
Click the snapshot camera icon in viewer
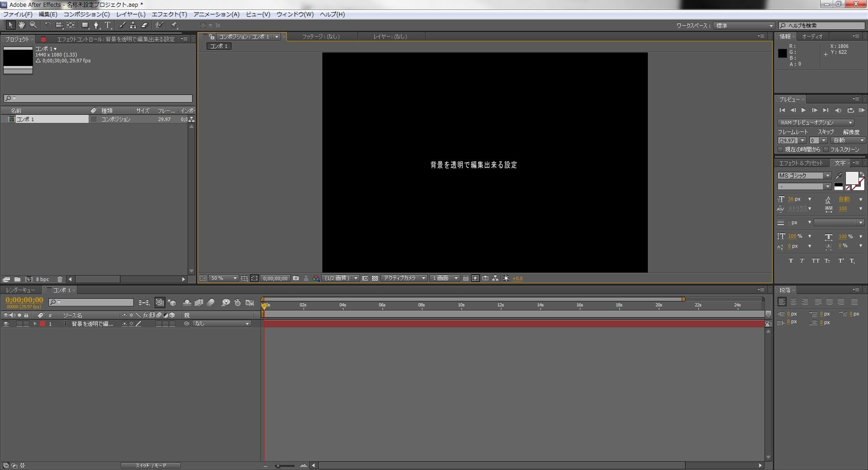pyautogui.click(x=296, y=278)
